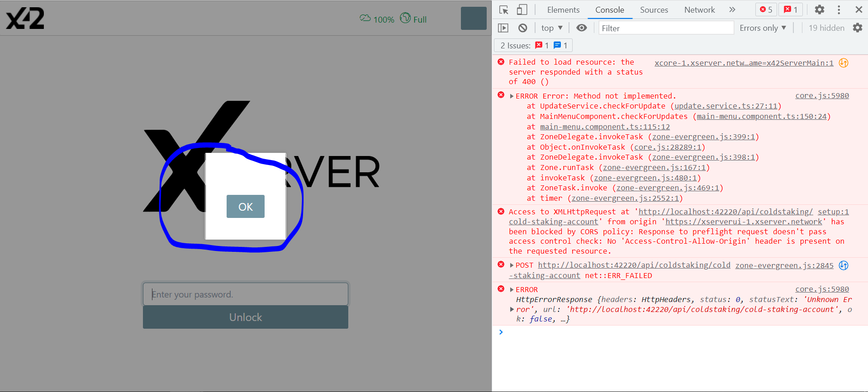Open console settings gear
Viewport: 868px width, 392px height.
point(858,28)
